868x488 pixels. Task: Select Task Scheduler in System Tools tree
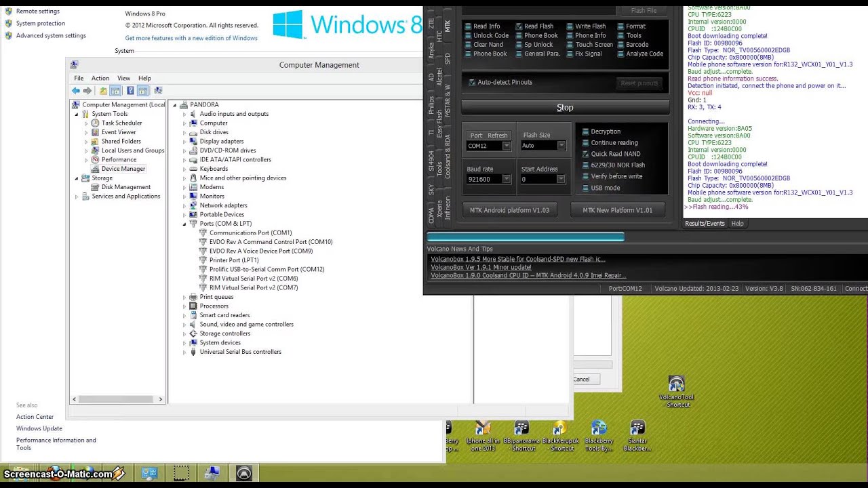tap(121, 123)
